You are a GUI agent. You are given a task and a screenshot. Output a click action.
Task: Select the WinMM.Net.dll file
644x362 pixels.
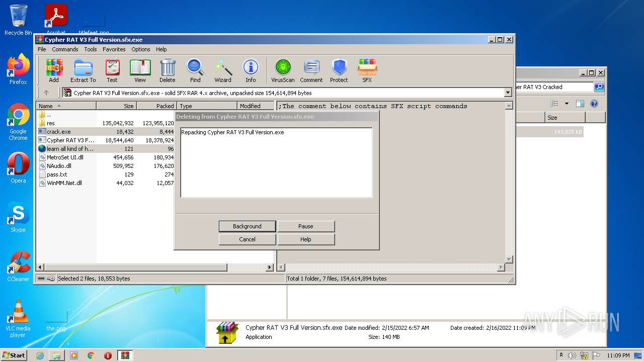coord(106,183)
